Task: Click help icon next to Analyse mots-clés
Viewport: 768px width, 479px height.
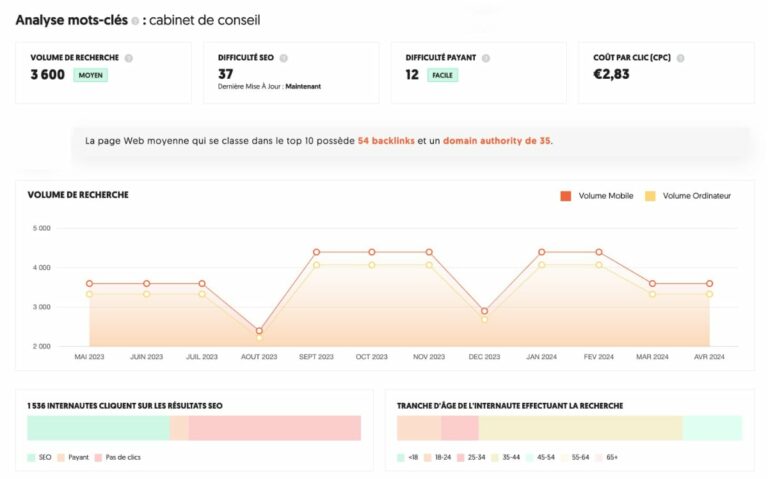Action: pos(135,21)
